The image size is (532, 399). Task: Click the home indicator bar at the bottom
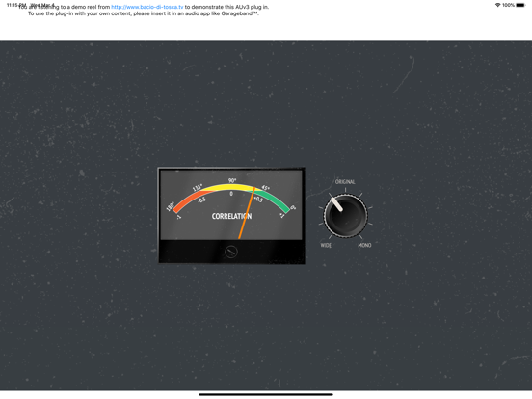[x=266, y=394]
